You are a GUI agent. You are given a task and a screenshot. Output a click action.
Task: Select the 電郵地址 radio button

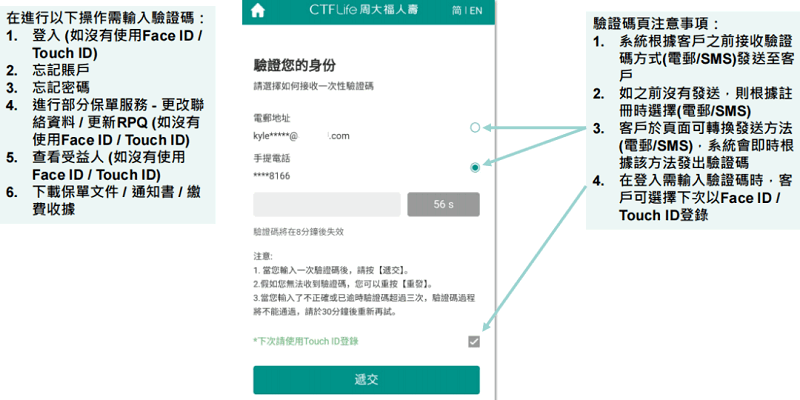475,127
